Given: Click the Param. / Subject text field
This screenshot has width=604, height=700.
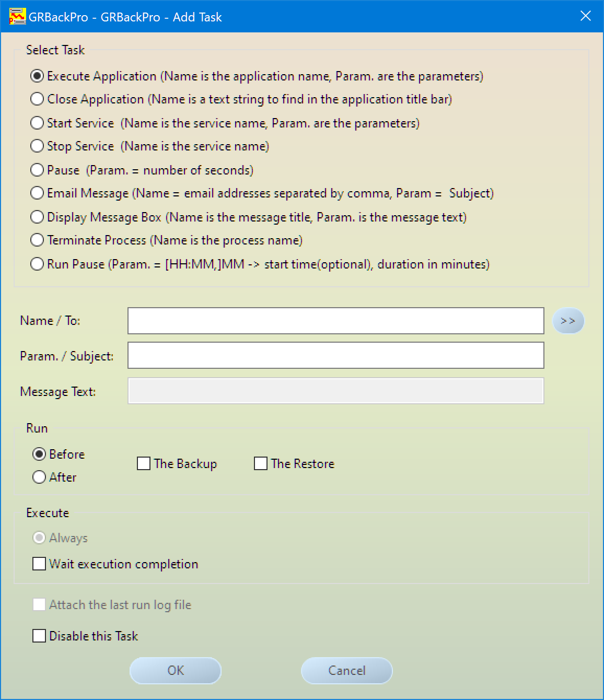Looking at the screenshot, I should 335,355.
